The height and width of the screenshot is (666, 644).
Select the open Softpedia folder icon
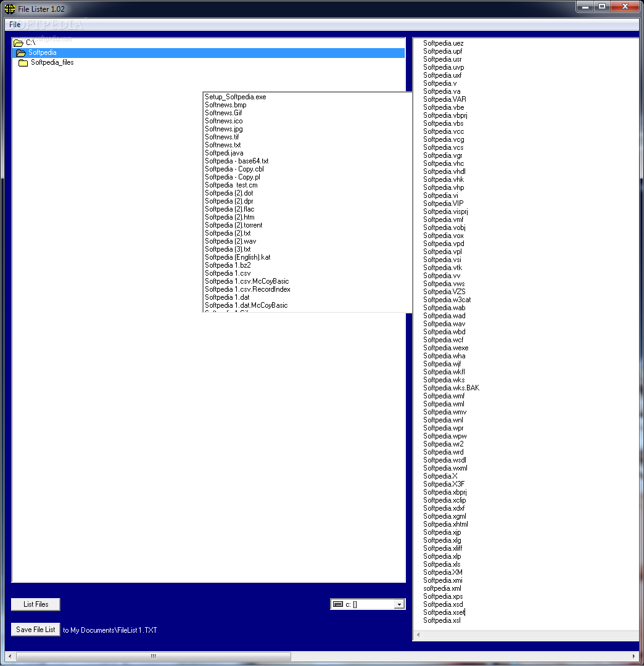pos(21,52)
